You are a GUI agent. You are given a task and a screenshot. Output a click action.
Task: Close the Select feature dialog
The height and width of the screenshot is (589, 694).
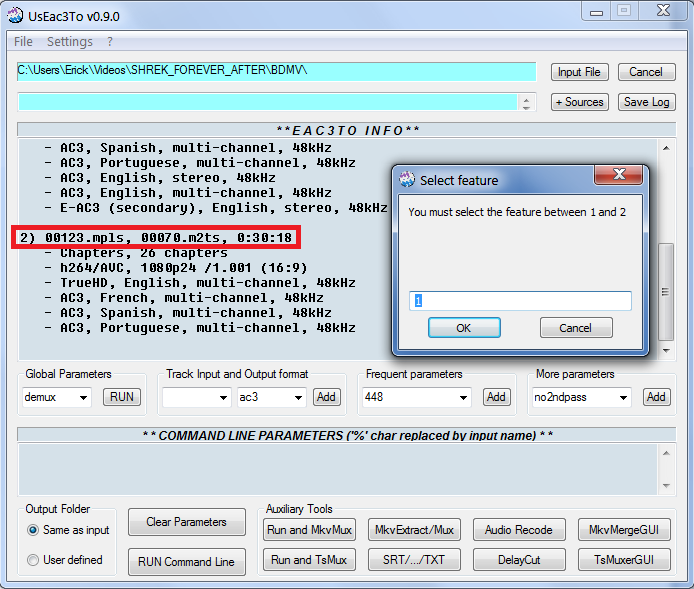coord(618,175)
